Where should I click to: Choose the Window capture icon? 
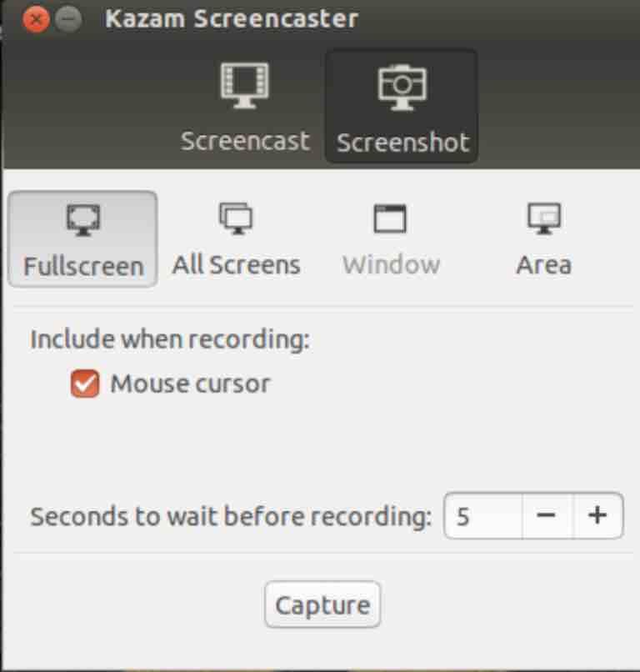[390, 218]
